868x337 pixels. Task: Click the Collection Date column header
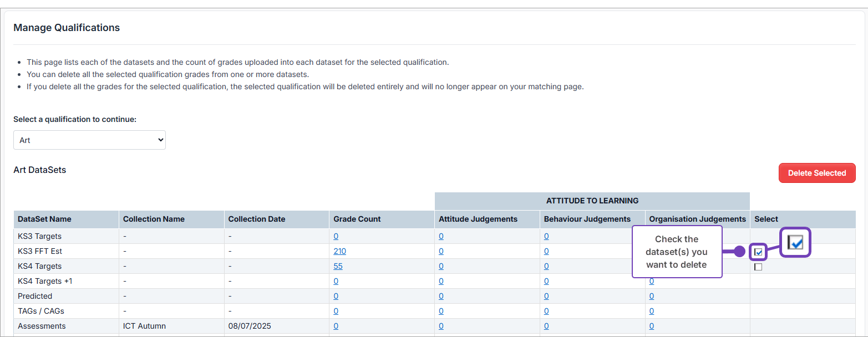click(256, 219)
